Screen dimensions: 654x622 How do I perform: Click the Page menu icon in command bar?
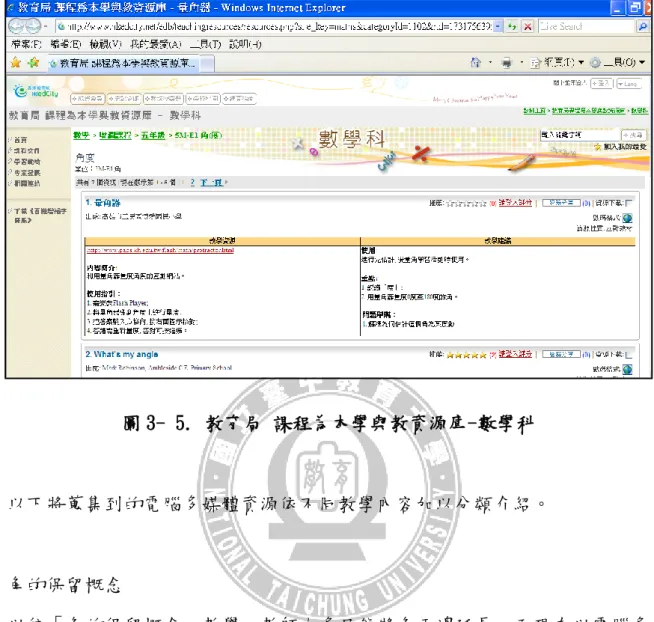click(535, 63)
